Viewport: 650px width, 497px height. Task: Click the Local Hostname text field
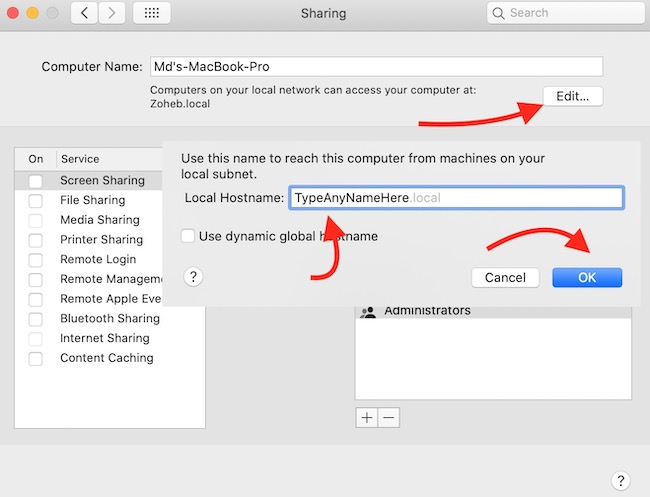click(x=456, y=198)
